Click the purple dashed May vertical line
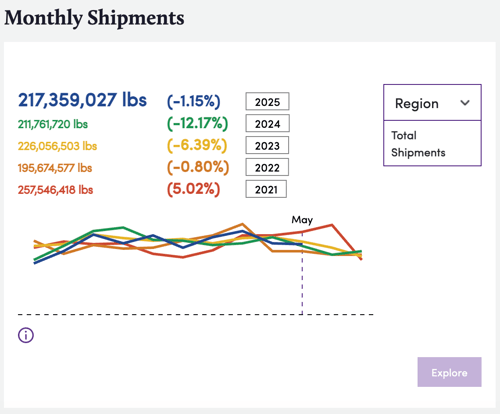This screenshot has height=414, width=500. point(302,280)
